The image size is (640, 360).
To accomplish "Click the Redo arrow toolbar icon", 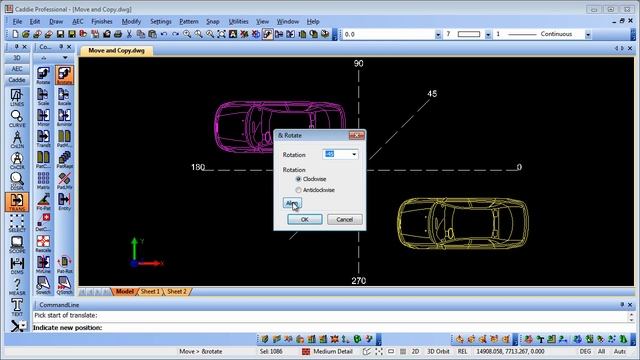I will pos(175,34).
